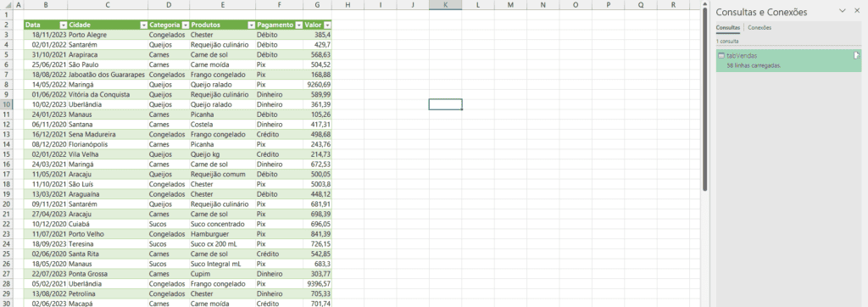Click the product cell 'Suco cx 200 mL'
The height and width of the screenshot is (307, 868).
pos(223,244)
